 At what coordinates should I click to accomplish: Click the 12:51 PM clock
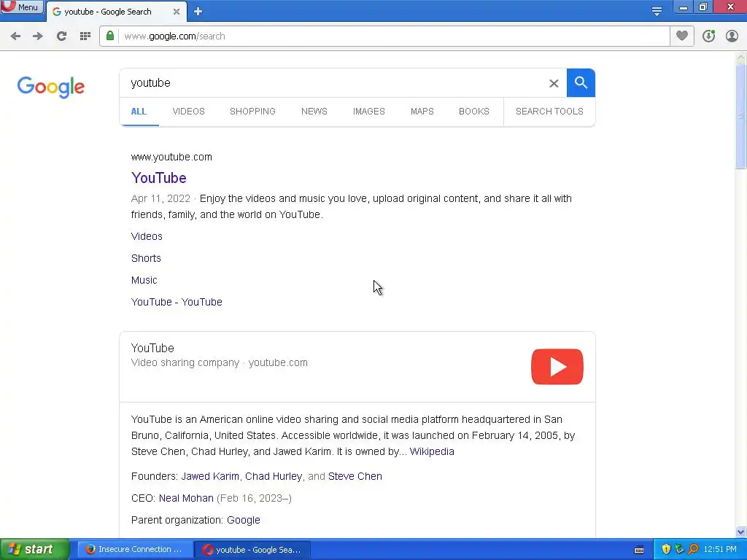point(720,550)
